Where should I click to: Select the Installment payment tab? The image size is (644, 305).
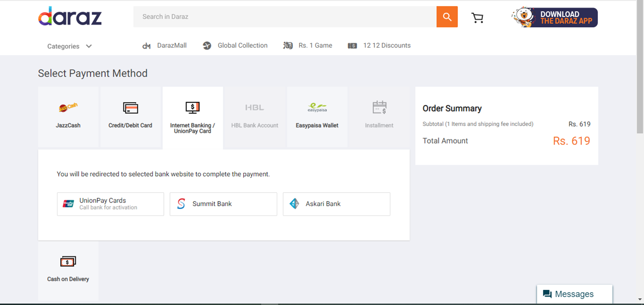pyautogui.click(x=379, y=118)
